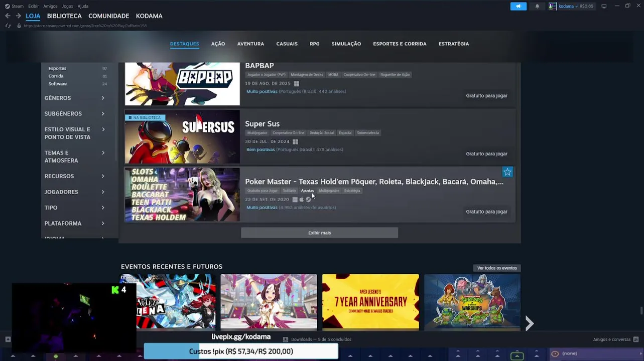Expand ESTILO VISUAL E PONTO DE VISTA

pyautogui.click(x=74, y=133)
